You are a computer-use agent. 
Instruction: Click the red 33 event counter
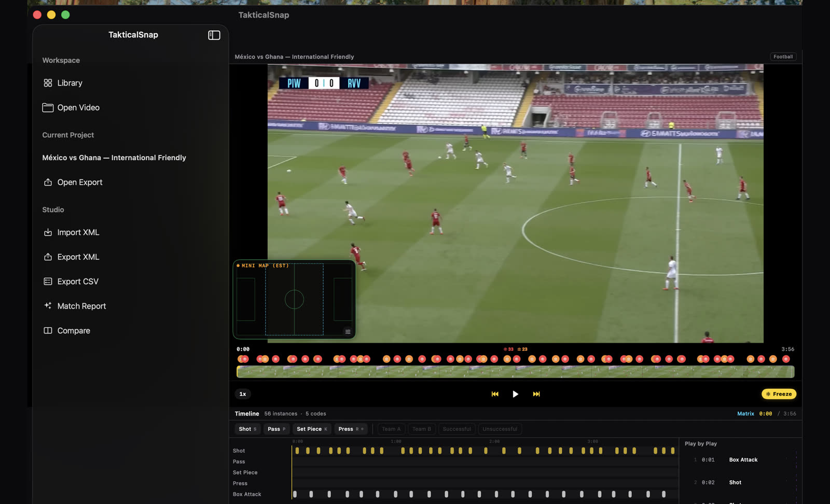(508, 349)
